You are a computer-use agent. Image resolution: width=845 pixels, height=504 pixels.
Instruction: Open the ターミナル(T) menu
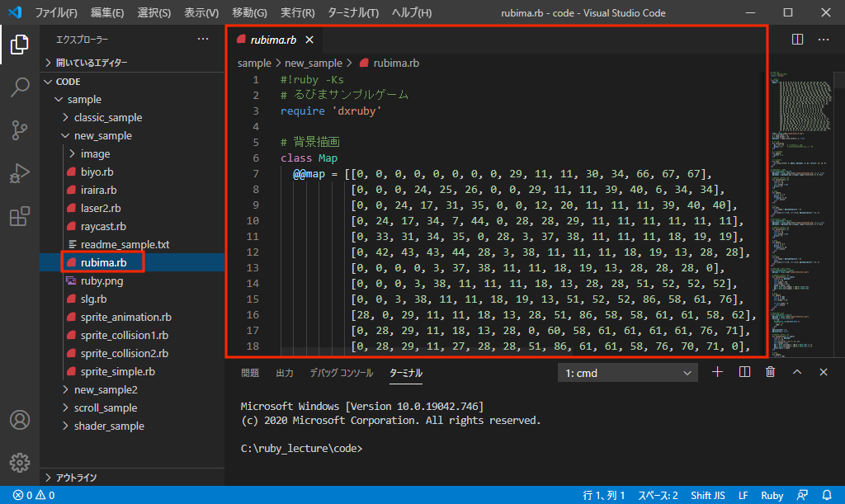click(x=353, y=12)
